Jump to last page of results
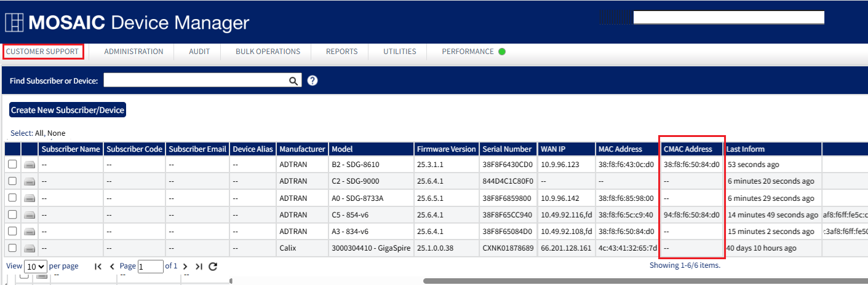This screenshot has height=285, width=868. coord(199,267)
